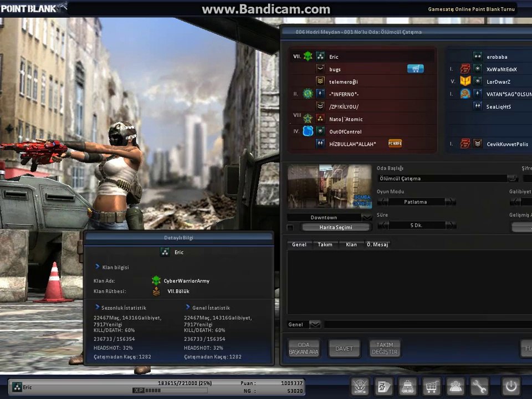Viewport: 532px width, 399px height.
Task: Click the Genel İstatistik section arrow
Action: pyautogui.click(x=188, y=307)
